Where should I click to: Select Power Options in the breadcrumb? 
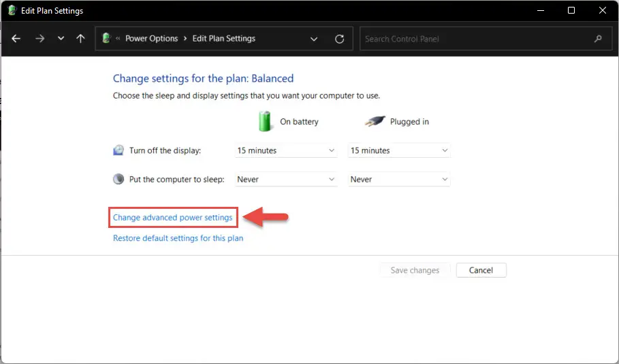152,39
